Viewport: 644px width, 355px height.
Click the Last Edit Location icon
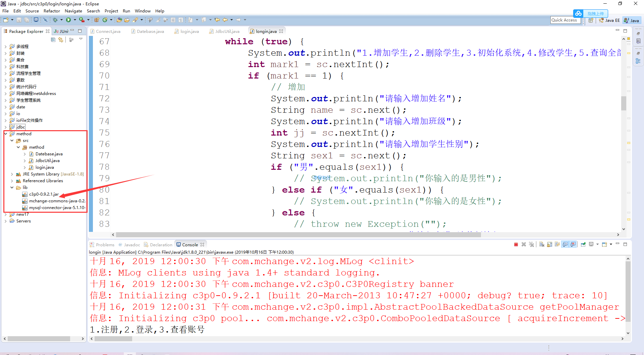pyautogui.click(x=217, y=20)
